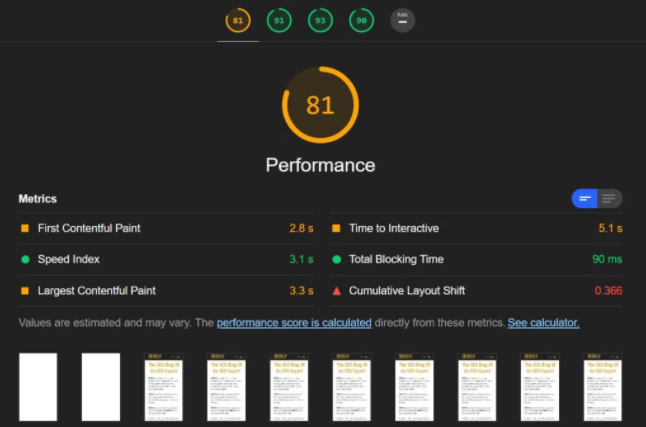Screen dimensions: 646x427
Task: Click the orange square beside First Contentful Paint
Action: pyautogui.click(x=25, y=228)
